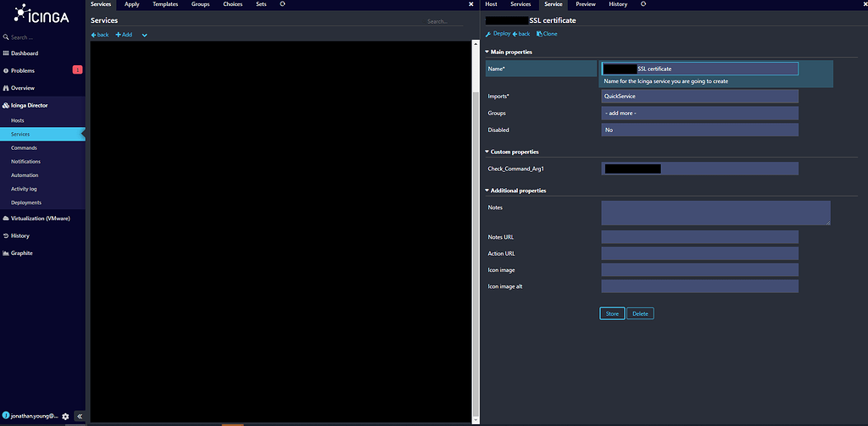This screenshot has height=426, width=868.
Task: Open the Deployments entry
Action: pos(26,202)
